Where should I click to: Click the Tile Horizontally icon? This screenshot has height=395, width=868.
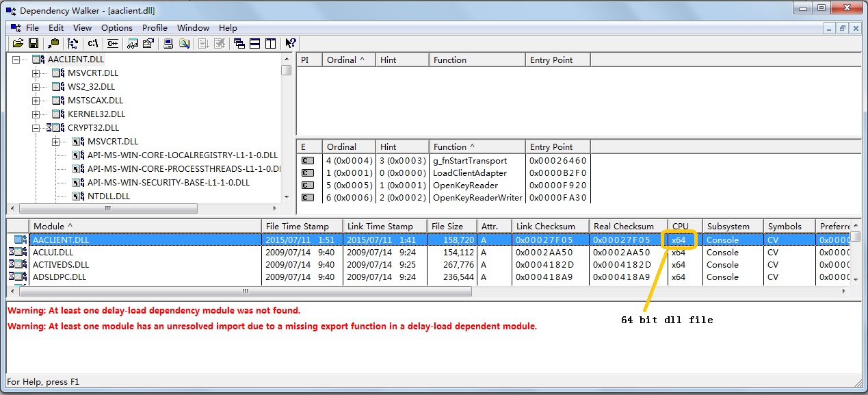(x=254, y=43)
